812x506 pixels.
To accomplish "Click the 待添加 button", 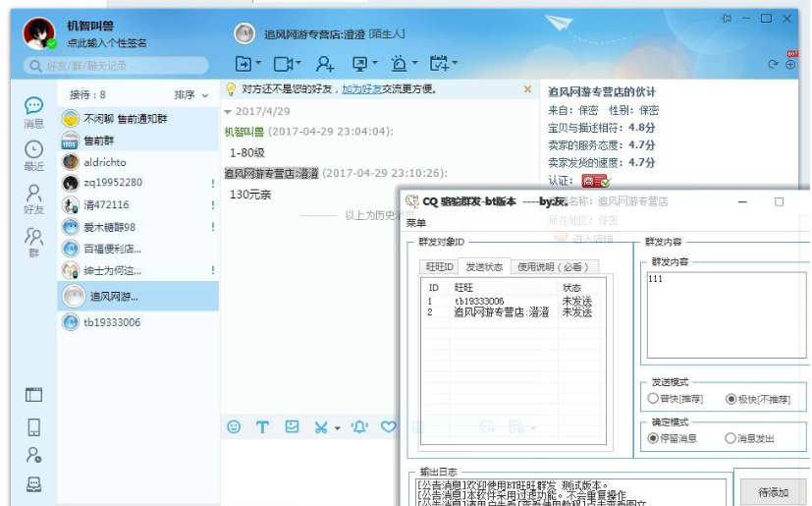I will tap(773, 491).
